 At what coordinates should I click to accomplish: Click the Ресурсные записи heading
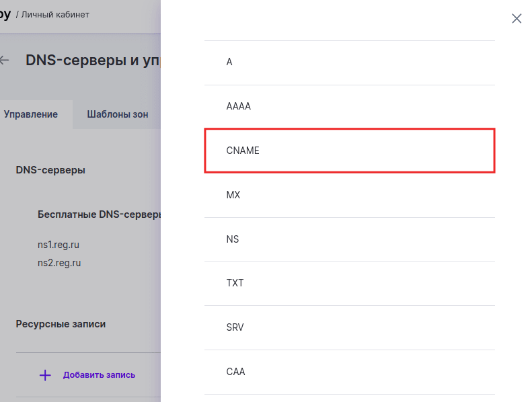tap(61, 324)
